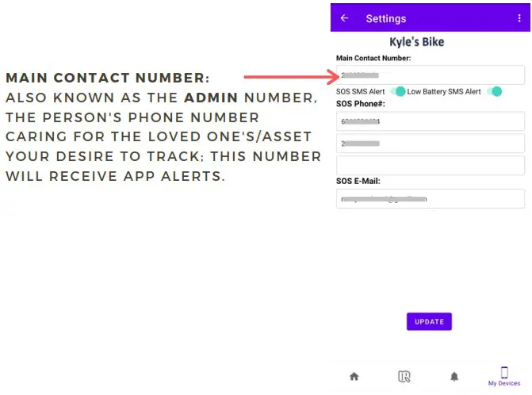532x395 pixels.
Task: Click the Settings title in the header
Action: click(x=385, y=18)
